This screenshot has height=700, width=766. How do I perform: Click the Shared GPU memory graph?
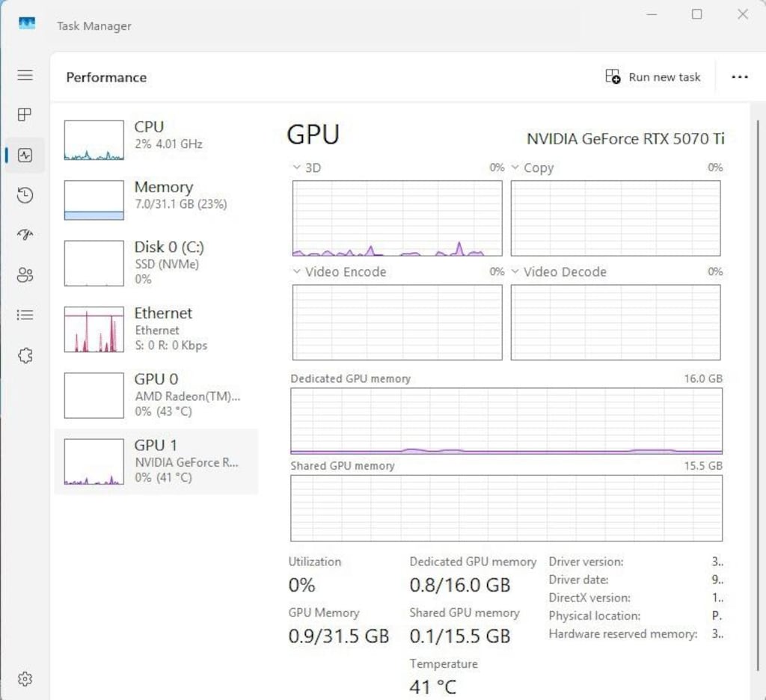506,508
